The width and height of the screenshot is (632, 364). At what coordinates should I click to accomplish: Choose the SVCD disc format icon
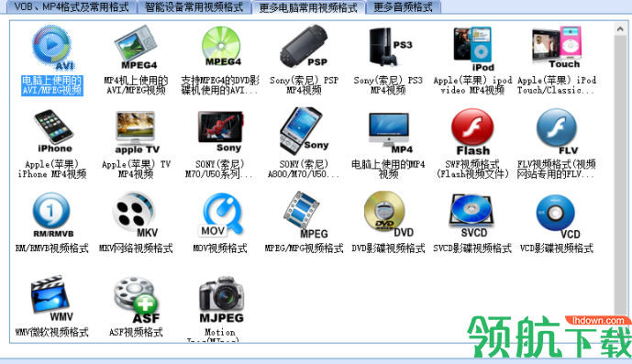[472, 215]
